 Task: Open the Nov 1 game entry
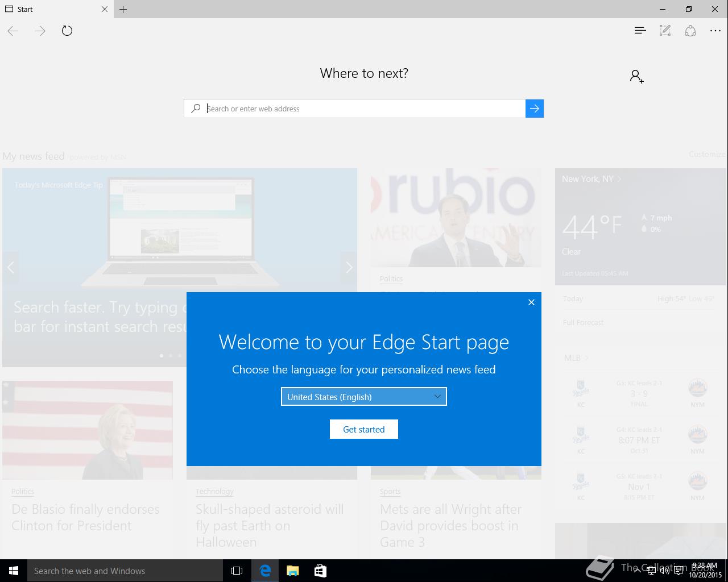[639, 487]
